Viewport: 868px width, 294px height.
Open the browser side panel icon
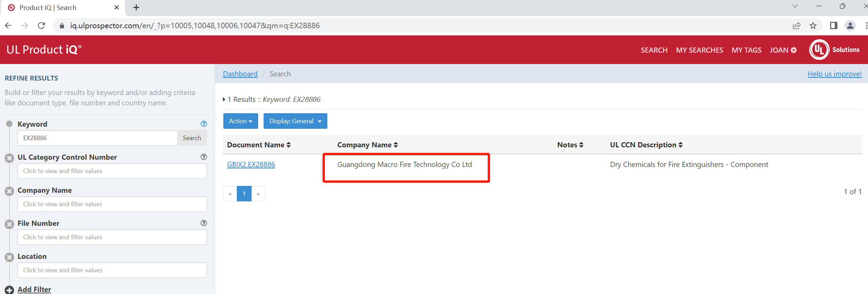(833, 26)
